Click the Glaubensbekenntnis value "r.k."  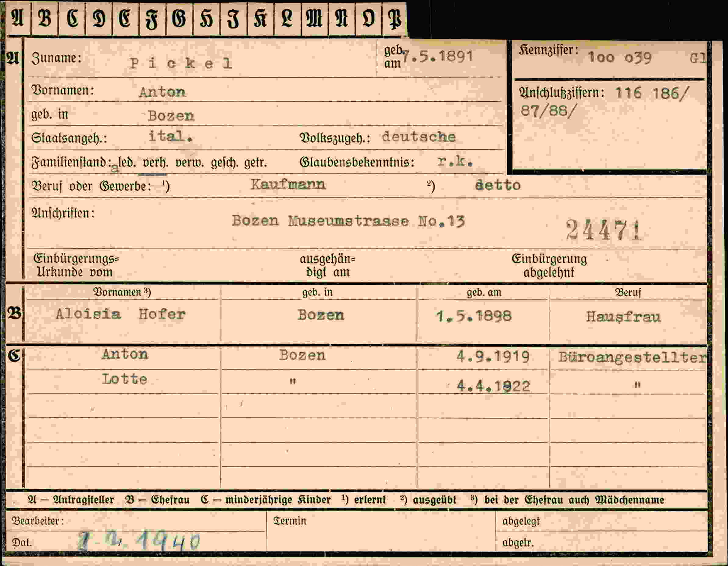click(455, 161)
